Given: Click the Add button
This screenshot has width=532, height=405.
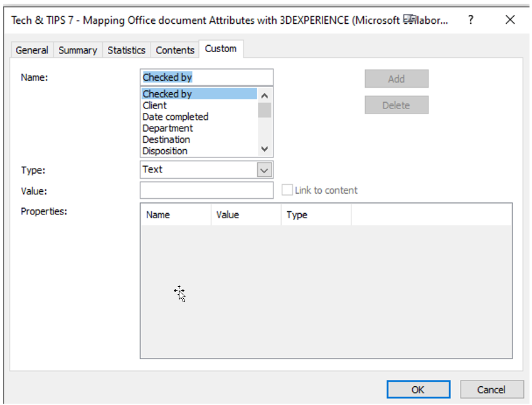Looking at the screenshot, I should pos(396,79).
